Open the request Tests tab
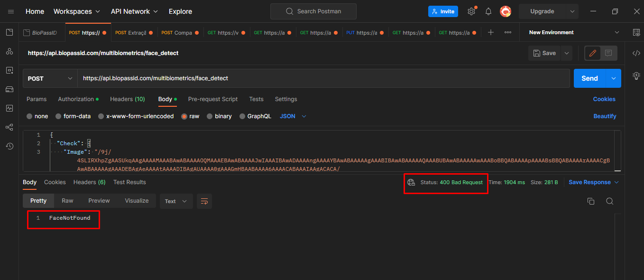 coord(256,99)
